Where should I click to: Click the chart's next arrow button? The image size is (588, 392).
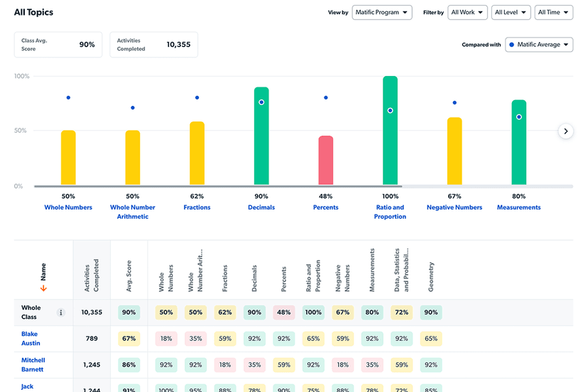(565, 131)
